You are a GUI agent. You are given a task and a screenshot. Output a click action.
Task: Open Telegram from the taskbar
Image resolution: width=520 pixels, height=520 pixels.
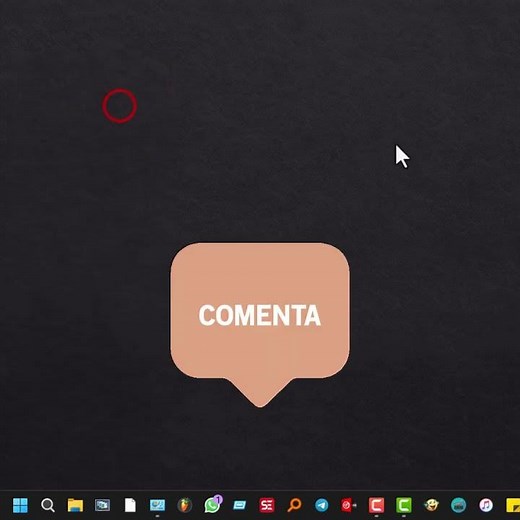(322, 505)
